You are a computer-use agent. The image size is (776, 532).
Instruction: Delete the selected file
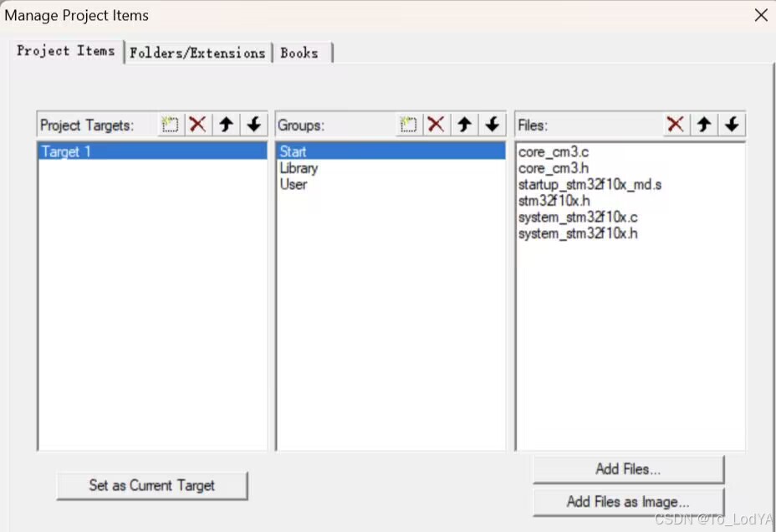coord(676,124)
